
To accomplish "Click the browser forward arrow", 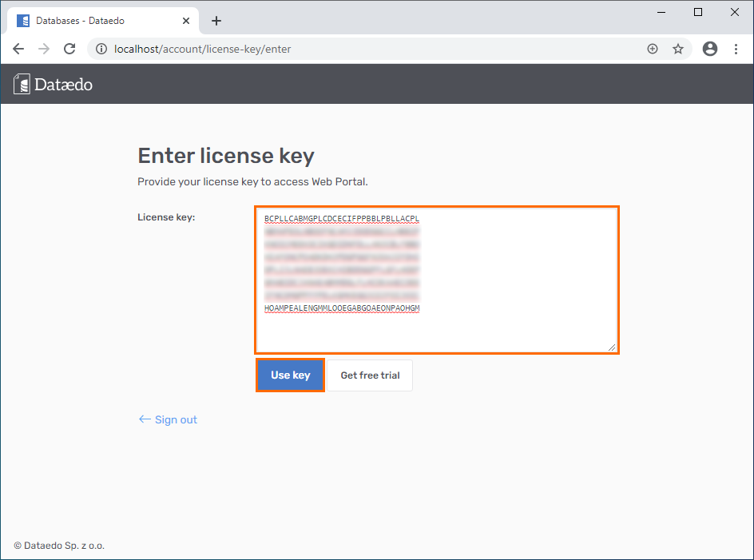I will click(44, 49).
